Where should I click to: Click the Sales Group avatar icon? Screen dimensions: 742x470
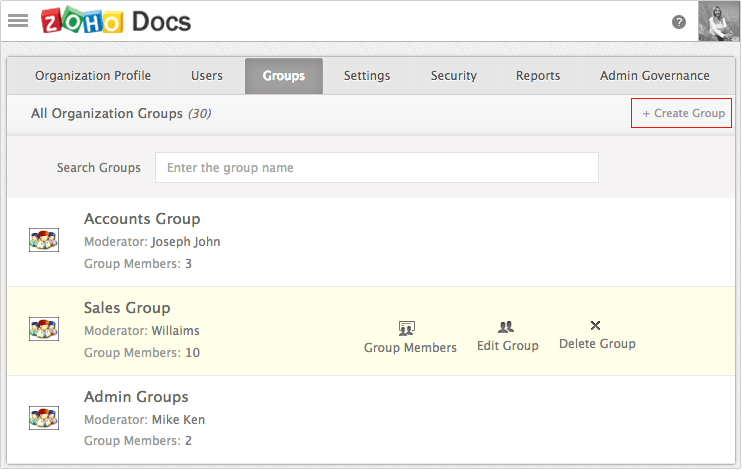44,329
